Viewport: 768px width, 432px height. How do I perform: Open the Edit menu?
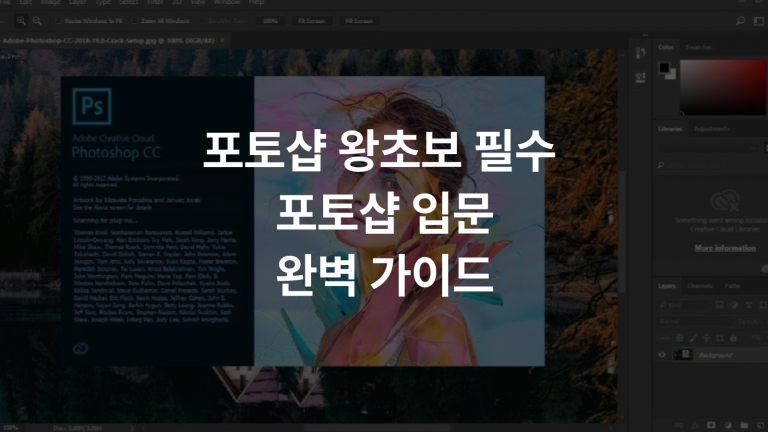(x=25, y=2)
